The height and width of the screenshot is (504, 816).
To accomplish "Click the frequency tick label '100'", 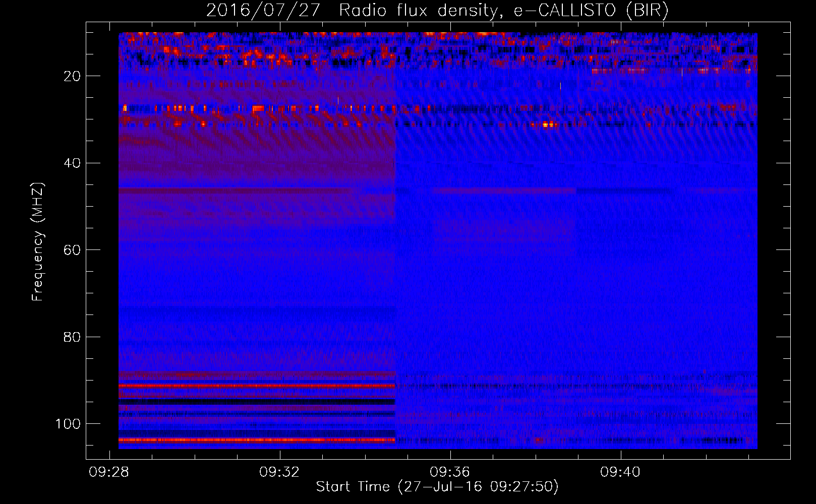I will 68,424.
